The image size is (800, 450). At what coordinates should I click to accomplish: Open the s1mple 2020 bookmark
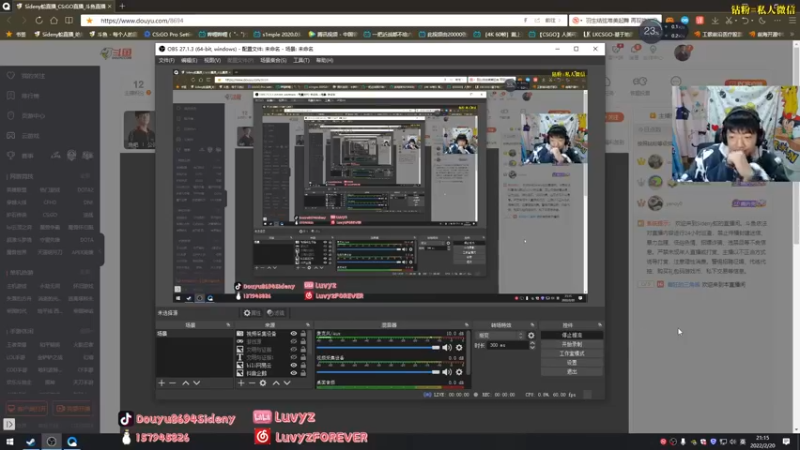(278, 34)
